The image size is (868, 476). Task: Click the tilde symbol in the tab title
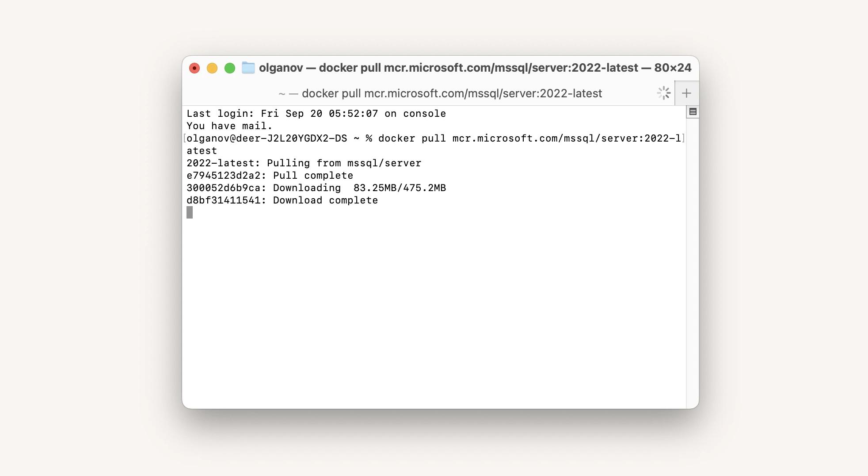tap(282, 93)
